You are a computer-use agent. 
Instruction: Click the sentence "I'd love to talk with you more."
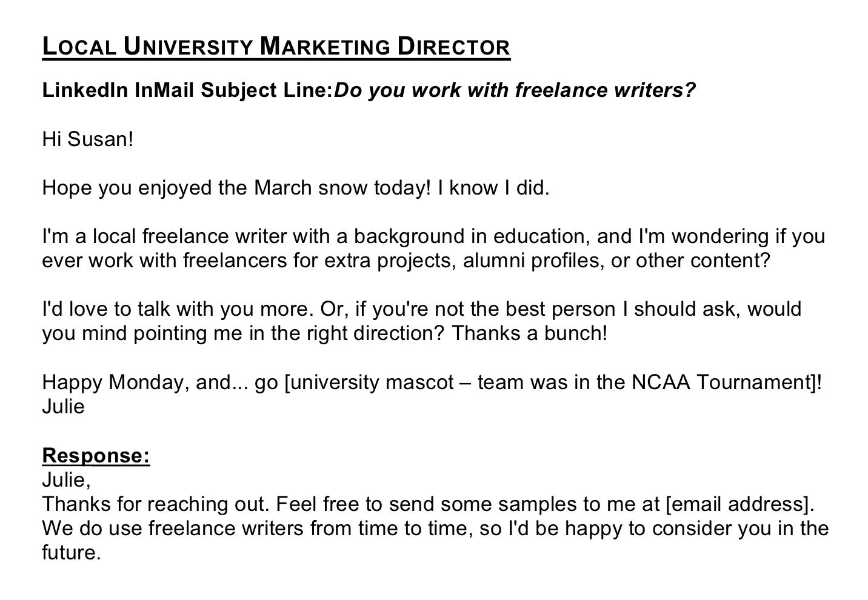pos(178,309)
